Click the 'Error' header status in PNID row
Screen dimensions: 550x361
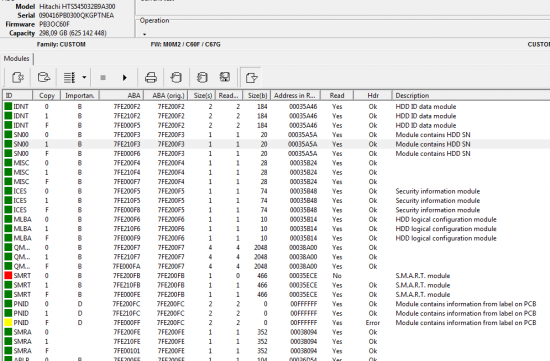click(x=373, y=323)
